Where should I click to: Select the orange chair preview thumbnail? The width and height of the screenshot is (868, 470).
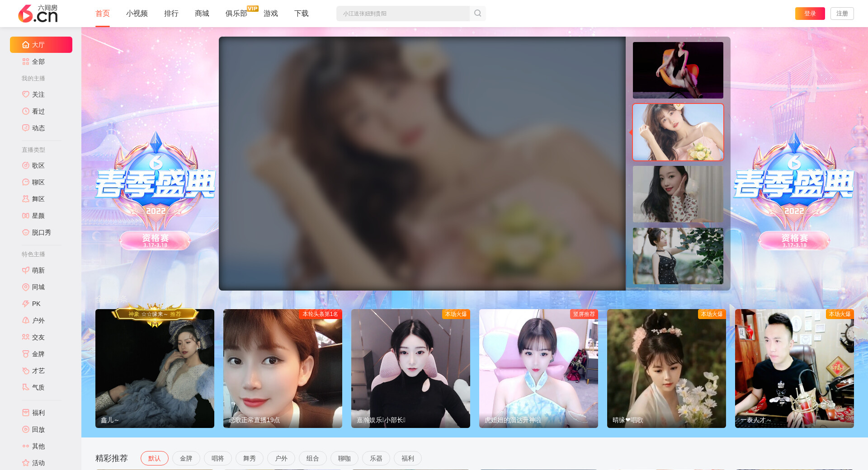click(x=678, y=70)
